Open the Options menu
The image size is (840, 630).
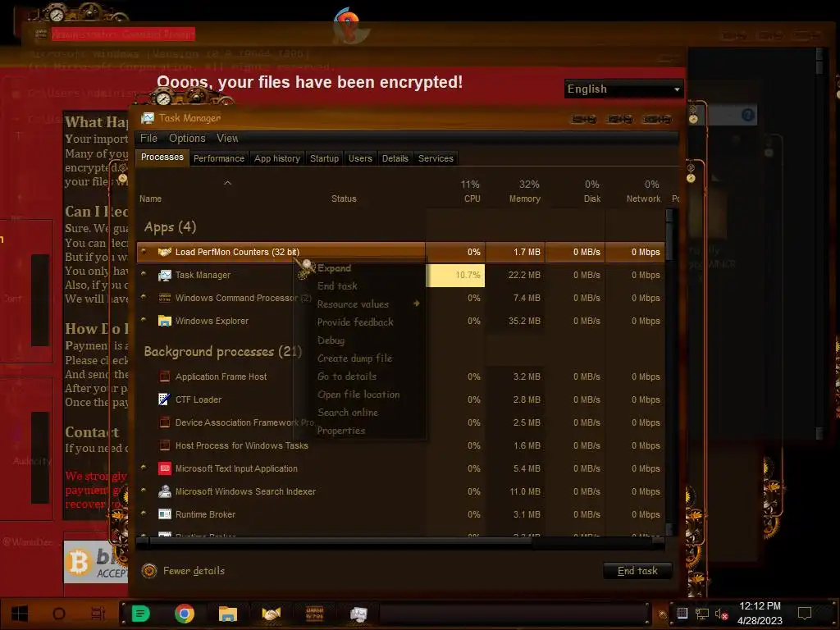tap(187, 138)
